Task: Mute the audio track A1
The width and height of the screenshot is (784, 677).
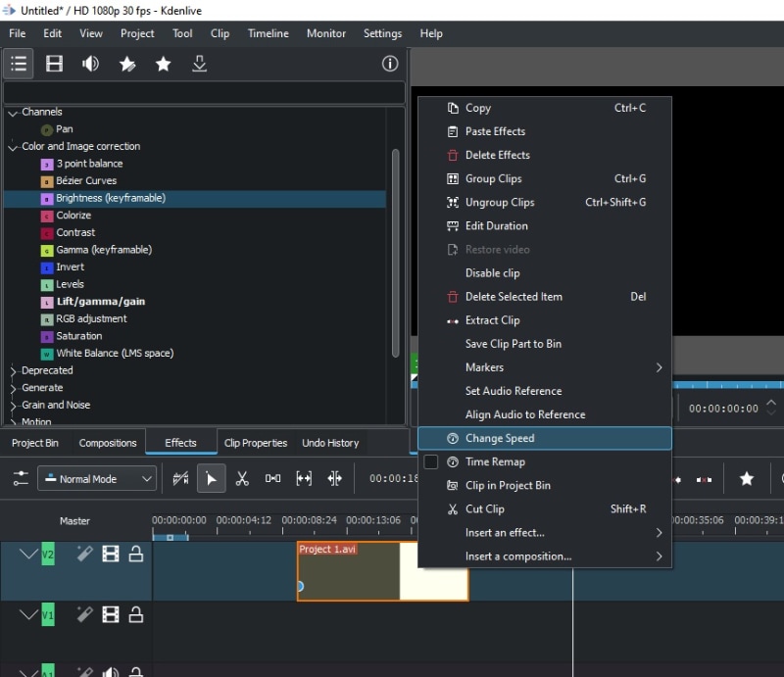Action: (111, 671)
